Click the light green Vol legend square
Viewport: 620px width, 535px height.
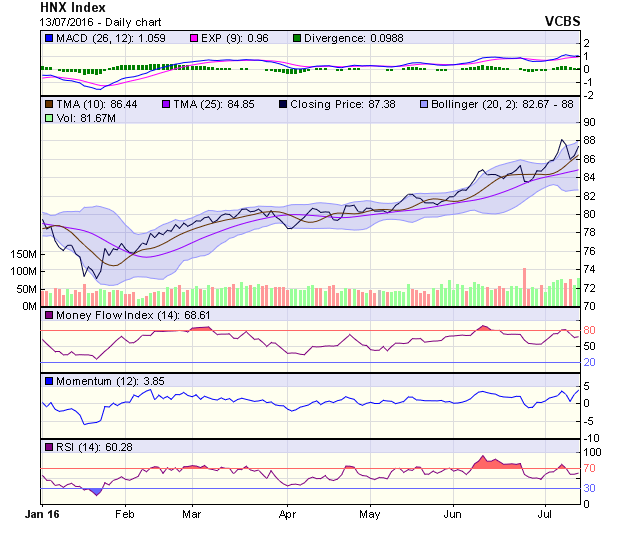48,118
